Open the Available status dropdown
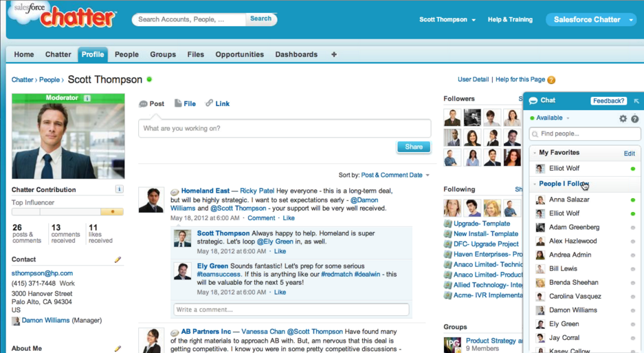 pos(553,118)
